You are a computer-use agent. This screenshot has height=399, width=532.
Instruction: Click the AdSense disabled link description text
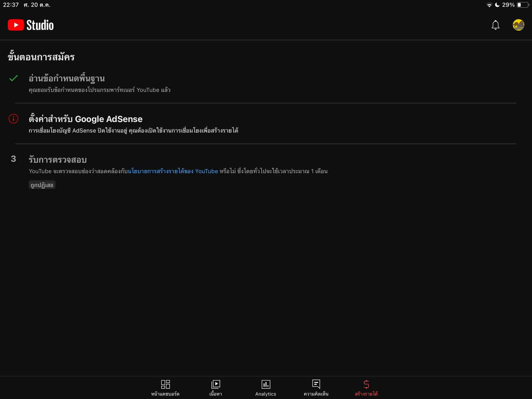133,131
